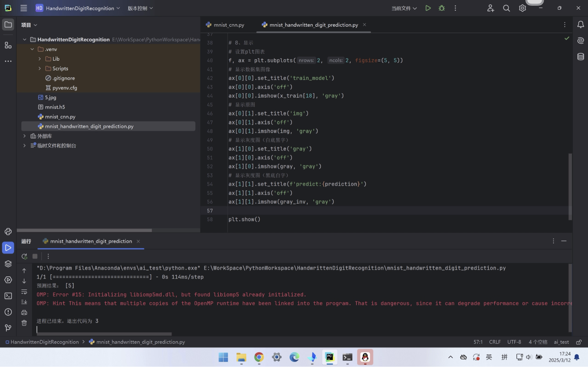This screenshot has width=588, height=367.
Task: Clear all console output with trash icon
Action: tap(24, 323)
